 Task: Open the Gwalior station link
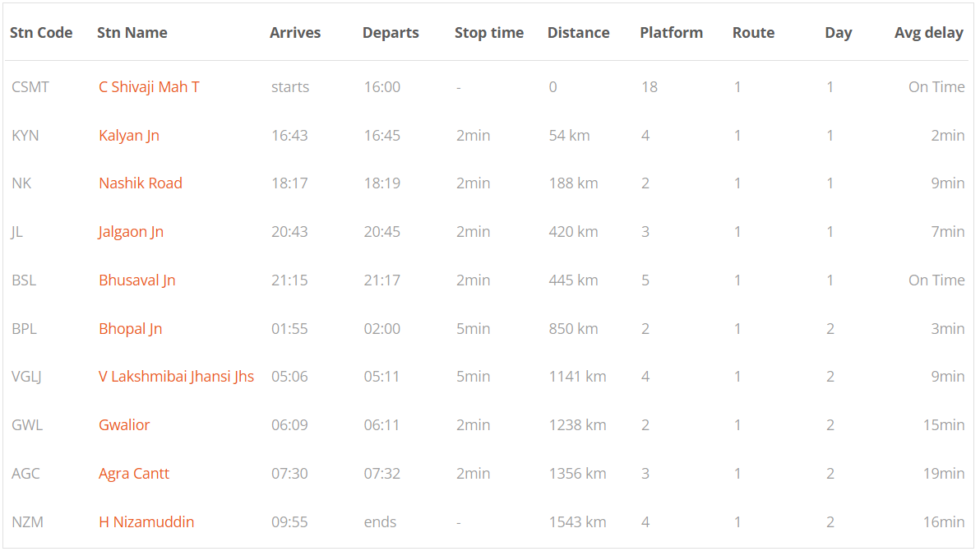click(124, 424)
